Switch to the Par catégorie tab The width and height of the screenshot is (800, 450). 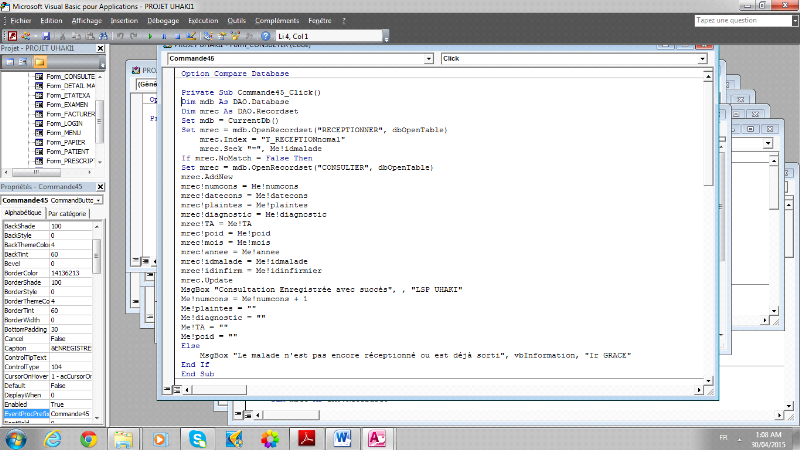coord(68,214)
